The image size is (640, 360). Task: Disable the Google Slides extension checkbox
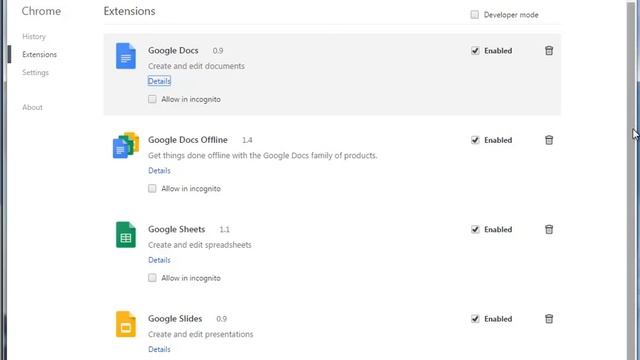475,319
